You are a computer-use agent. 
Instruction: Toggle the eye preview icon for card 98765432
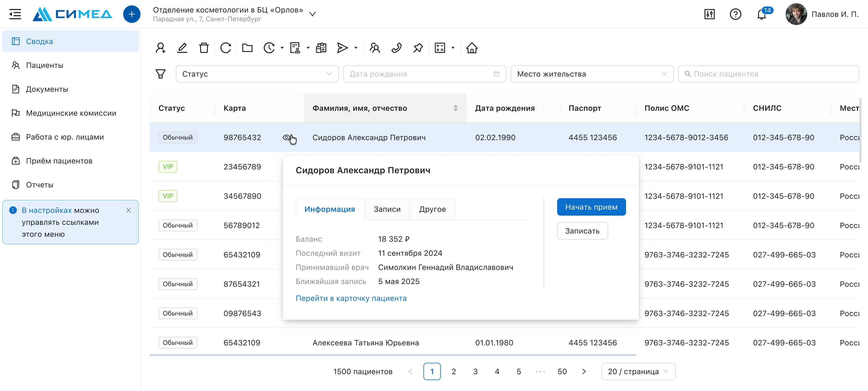286,137
